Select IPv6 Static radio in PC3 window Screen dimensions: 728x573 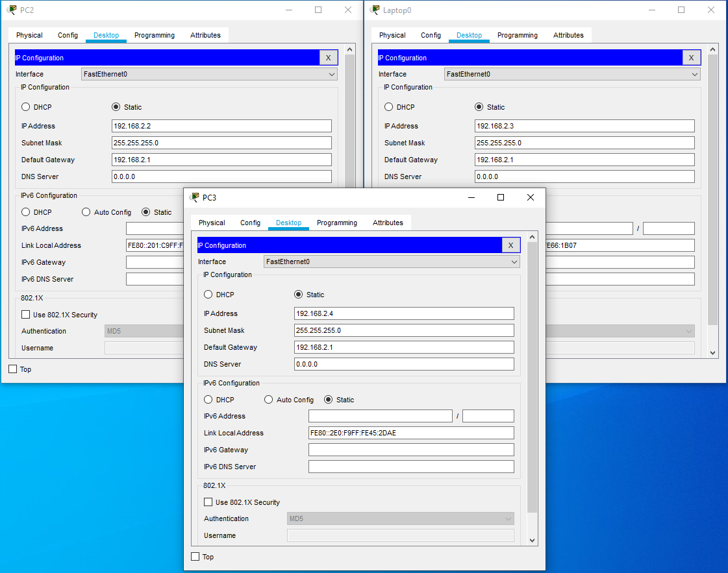(328, 400)
